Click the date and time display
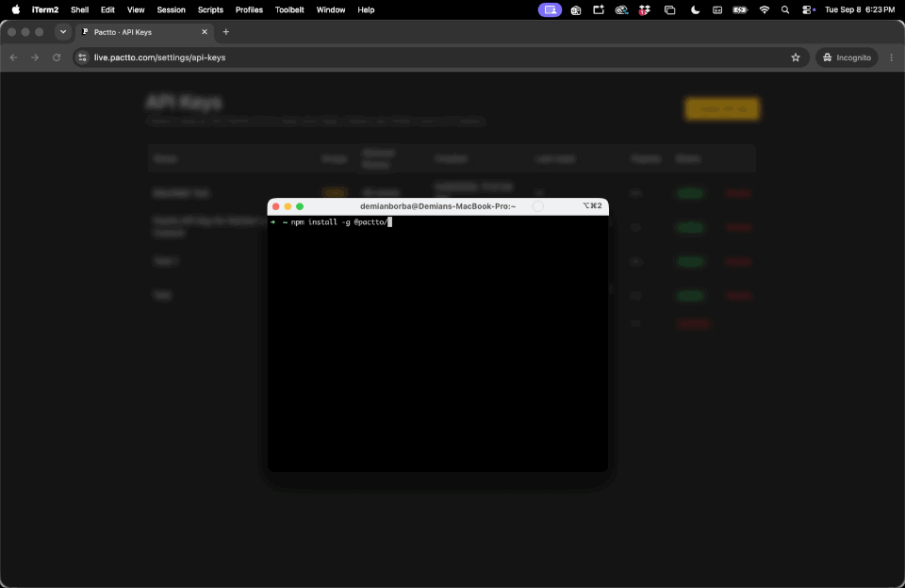This screenshot has height=588, width=905. [860, 9]
